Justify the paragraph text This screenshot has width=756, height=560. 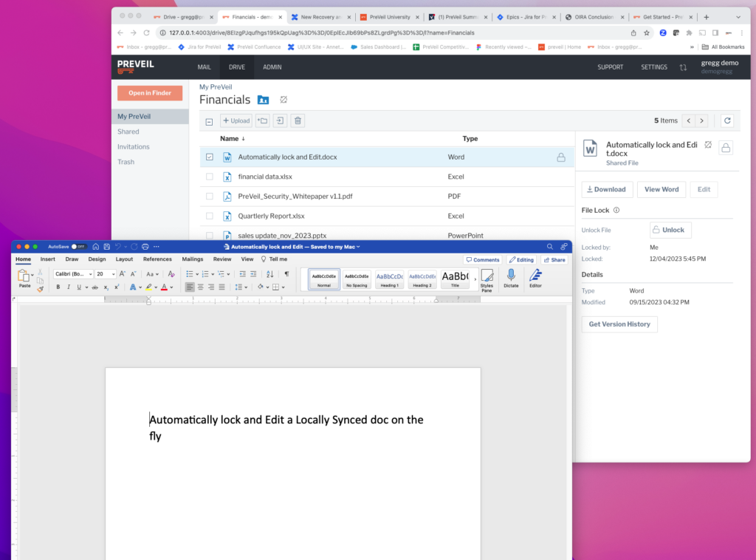[221, 287]
